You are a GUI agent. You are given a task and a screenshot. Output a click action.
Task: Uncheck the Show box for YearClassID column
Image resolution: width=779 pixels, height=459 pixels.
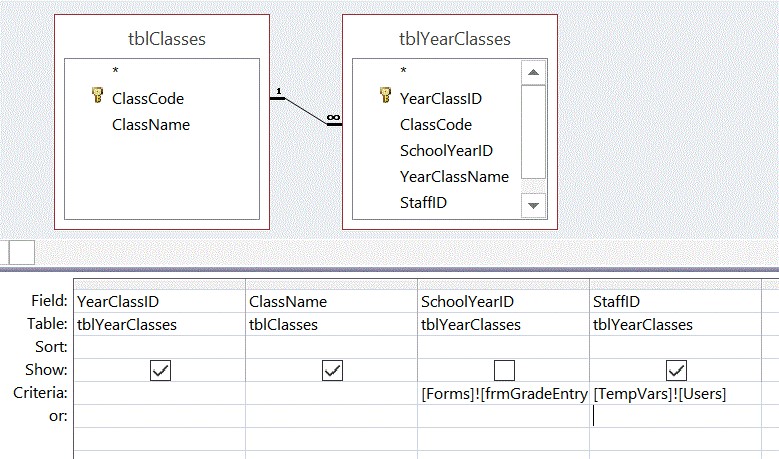(160, 370)
